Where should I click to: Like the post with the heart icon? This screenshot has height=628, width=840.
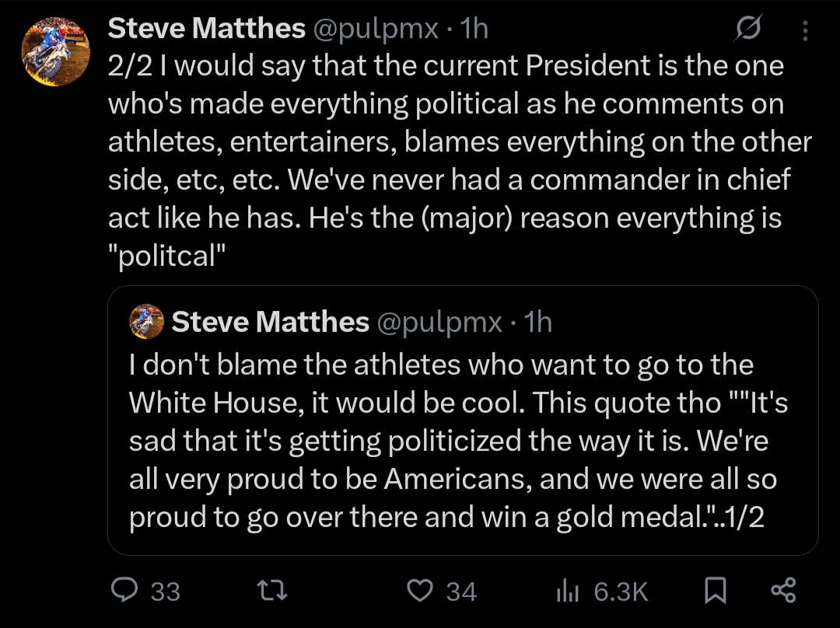point(420,591)
